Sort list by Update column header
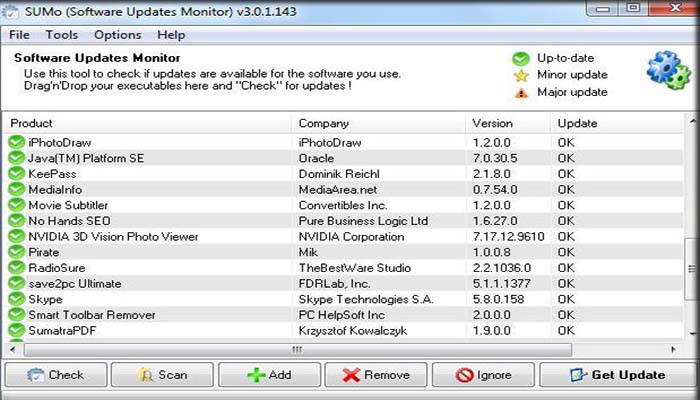This screenshot has height=400, width=700. pos(617,123)
